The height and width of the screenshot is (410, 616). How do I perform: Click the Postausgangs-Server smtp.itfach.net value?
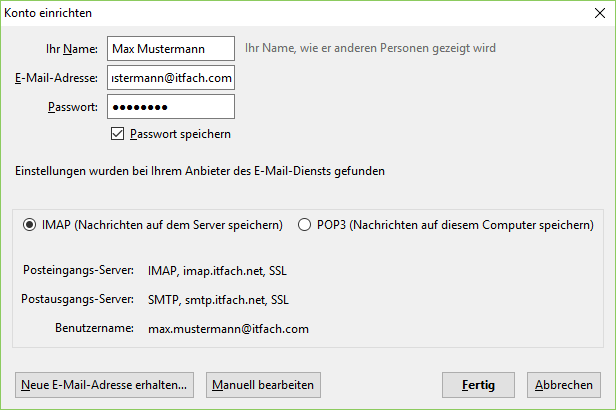point(213,299)
